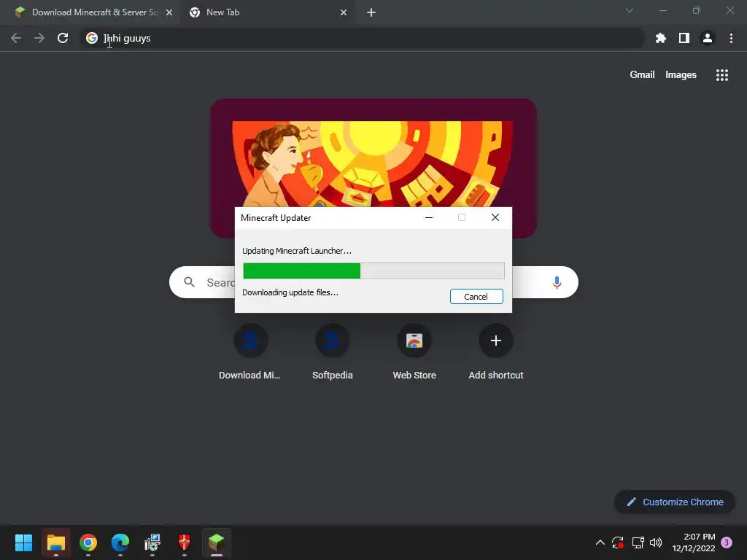Click the Google Doodle illustration
Viewport: 747px width, 560px height.
click(373, 168)
